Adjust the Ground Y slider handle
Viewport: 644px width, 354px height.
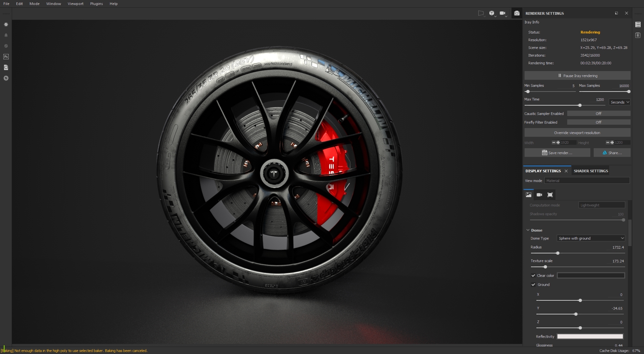coord(576,314)
